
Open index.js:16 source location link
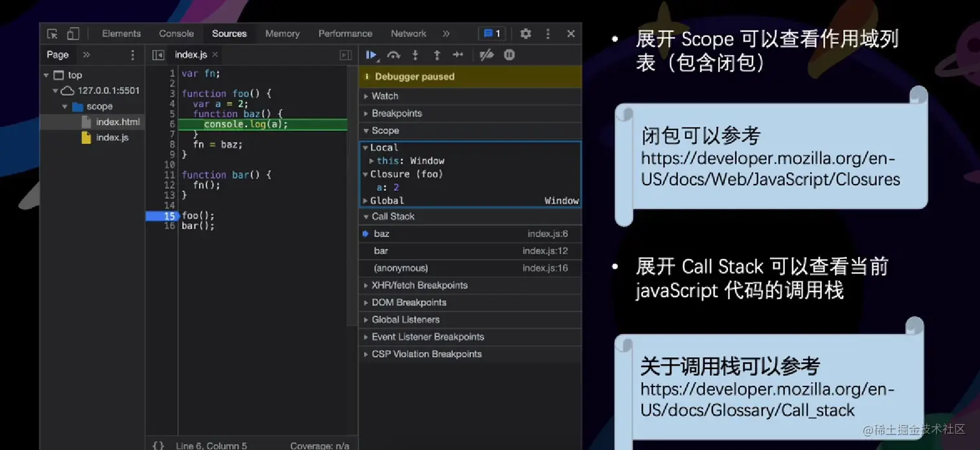pyautogui.click(x=545, y=268)
